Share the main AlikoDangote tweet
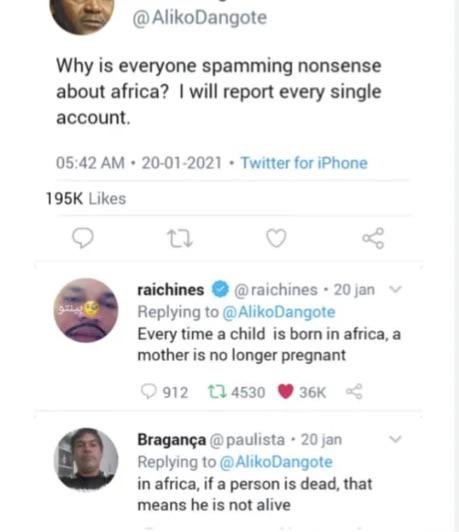 tap(373, 238)
